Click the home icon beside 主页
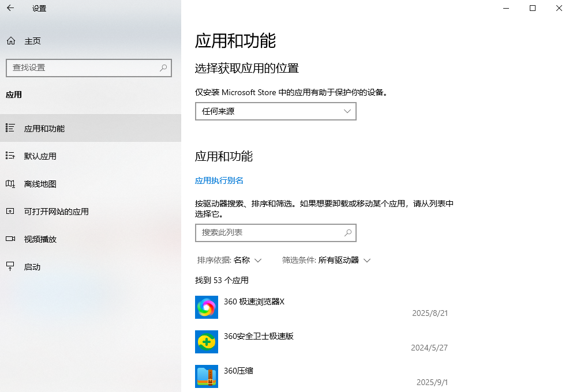 (x=10, y=41)
